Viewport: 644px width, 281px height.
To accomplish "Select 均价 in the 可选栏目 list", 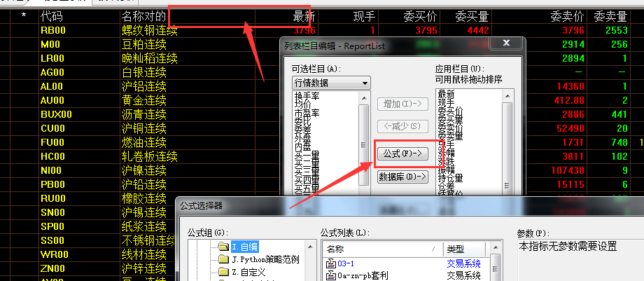I will [302, 104].
